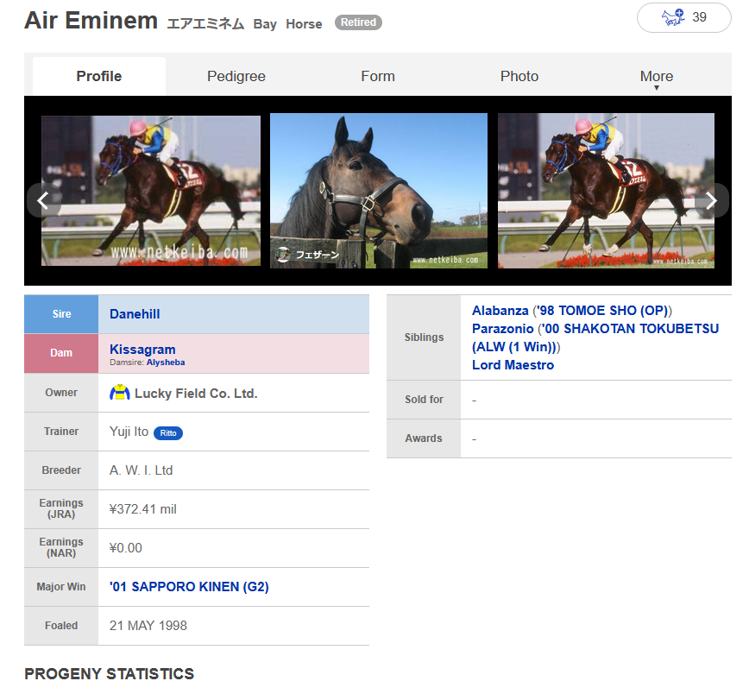Viewport: 749px width, 700px height.
Task: Click the PROGENY STATISTICS heading
Action: pyautogui.click(x=110, y=674)
